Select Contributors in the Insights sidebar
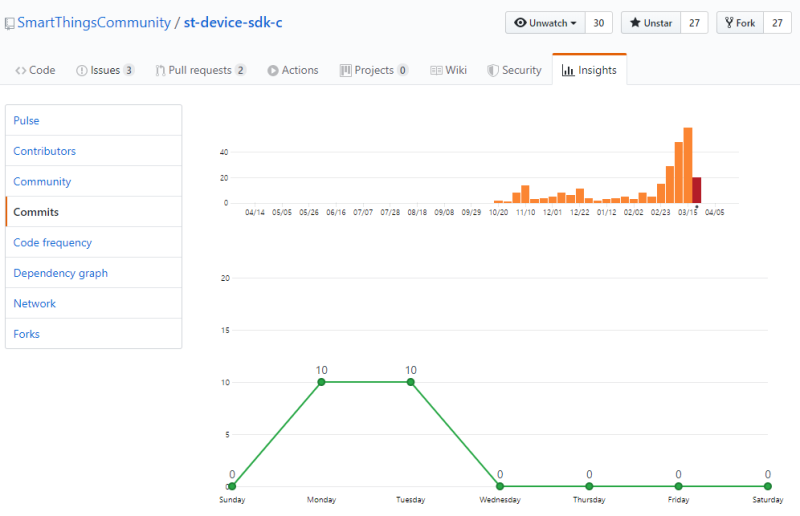The width and height of the screenshot is (800, 516). 93,151
